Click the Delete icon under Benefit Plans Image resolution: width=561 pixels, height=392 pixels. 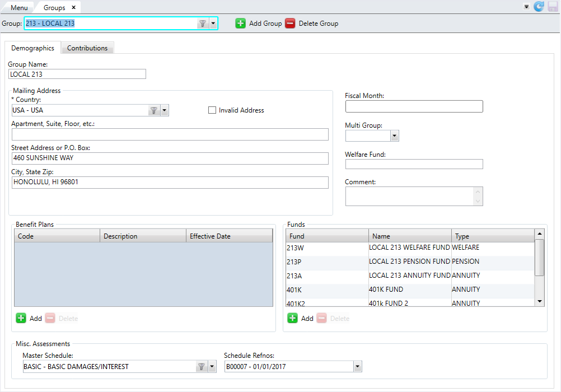coord(50,318)
